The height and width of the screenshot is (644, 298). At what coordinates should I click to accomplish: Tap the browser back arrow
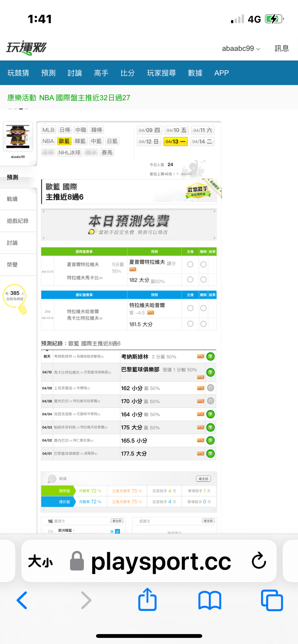point(22,600)
